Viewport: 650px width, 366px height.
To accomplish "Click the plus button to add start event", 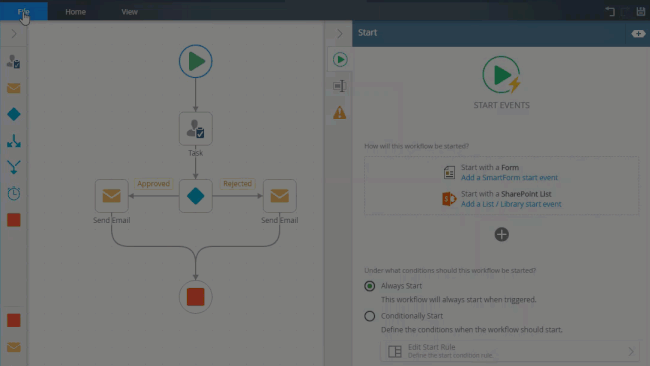I will pyautogui.click(x=502, y=234).
